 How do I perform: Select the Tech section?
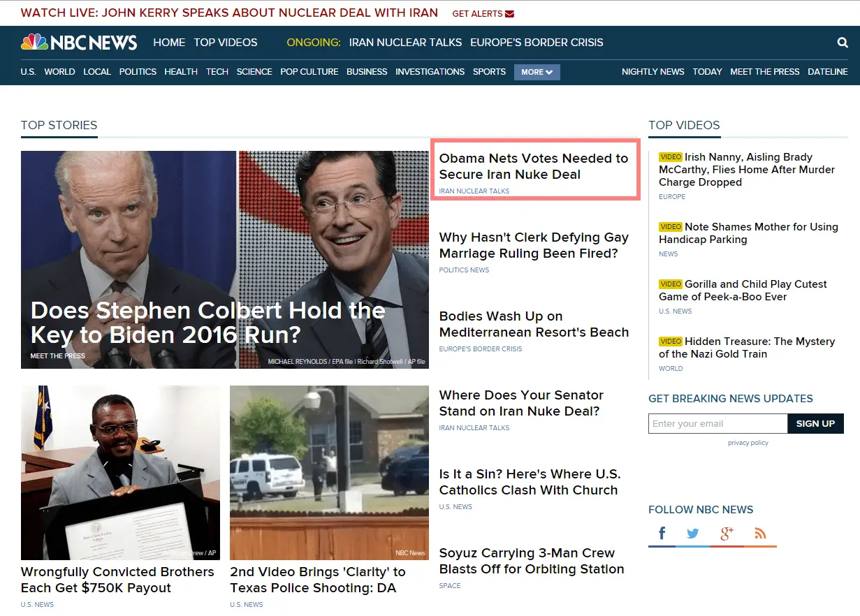point(217,72)
